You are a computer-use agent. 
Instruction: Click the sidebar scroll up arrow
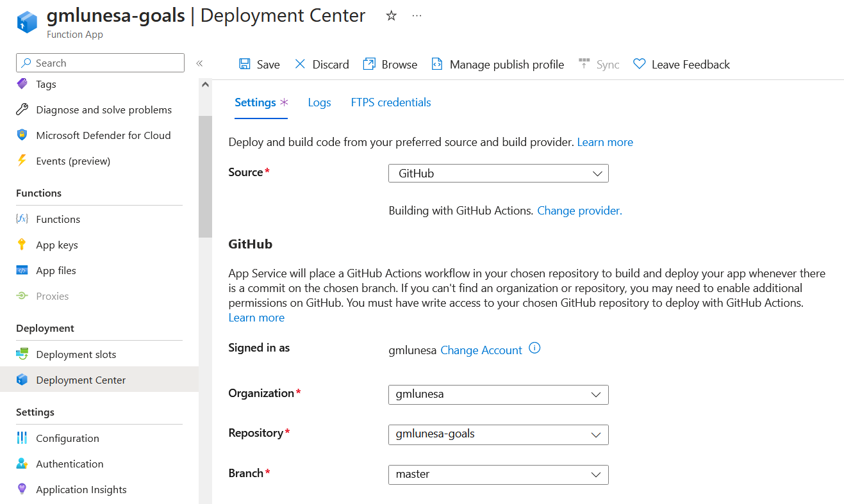(205, 84)
